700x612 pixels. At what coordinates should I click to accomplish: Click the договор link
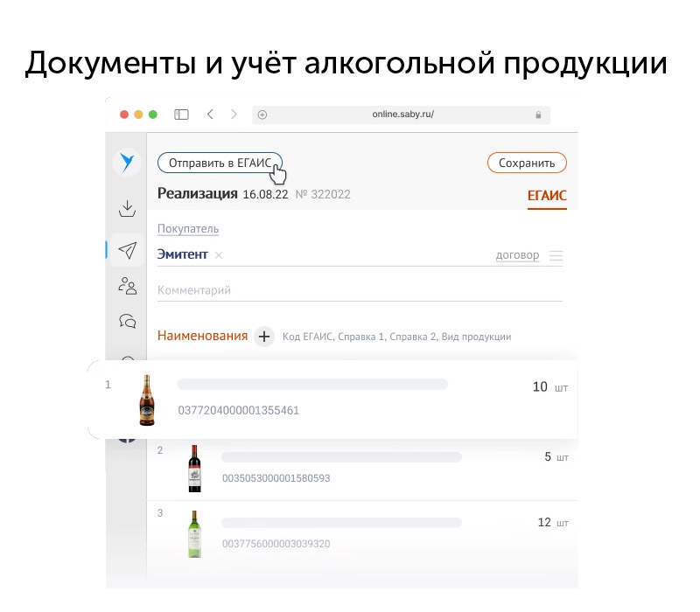click(517, 255)
